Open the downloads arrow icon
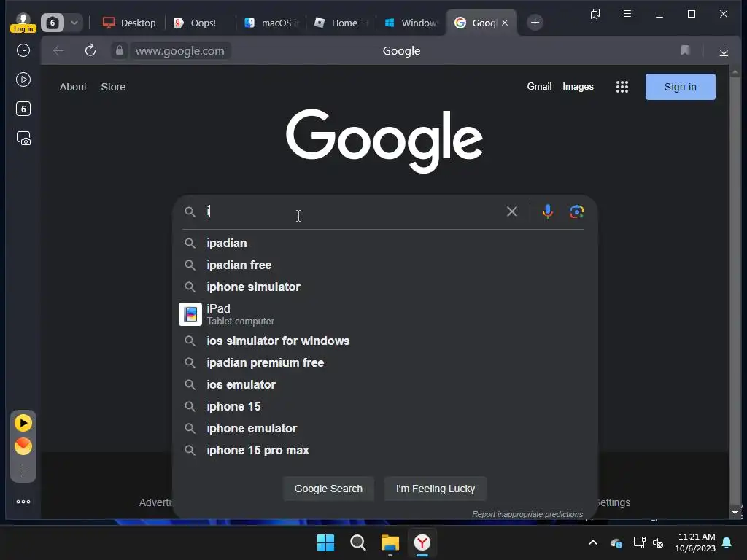 point(724,50)
